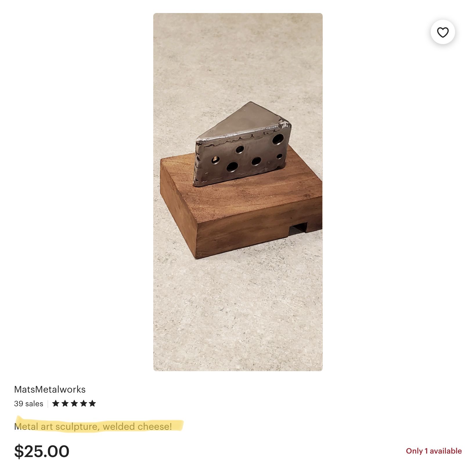Viewport: 476px width, 464px height.
Task: Favorite this item with the heart icon
Action: (443, 32)
